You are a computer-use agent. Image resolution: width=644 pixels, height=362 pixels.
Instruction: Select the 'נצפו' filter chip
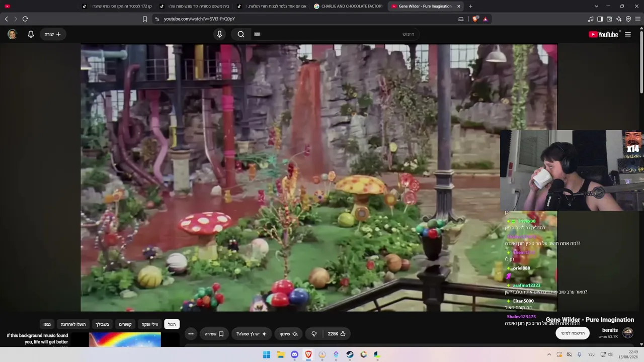(47, 324)
